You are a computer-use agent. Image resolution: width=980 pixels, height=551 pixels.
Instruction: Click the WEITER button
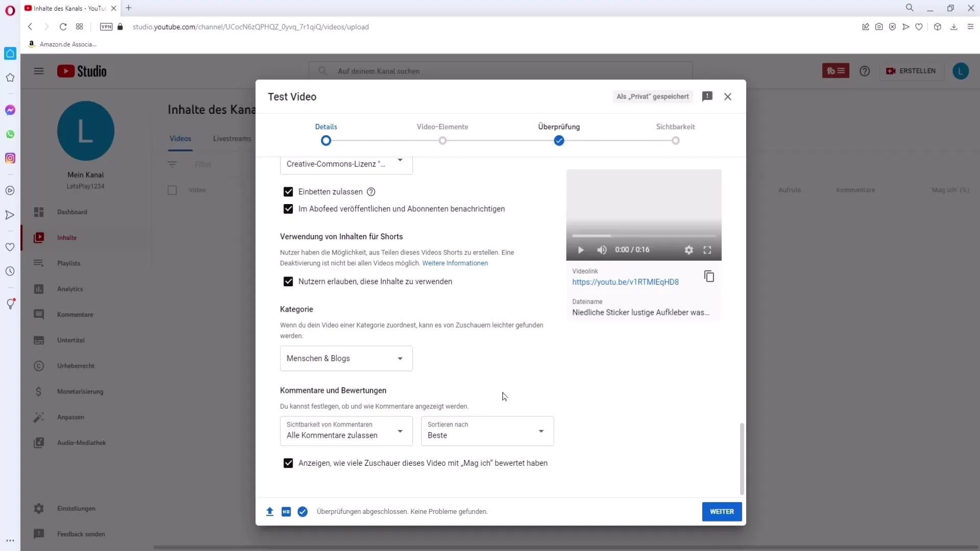[x=722, y=512]
